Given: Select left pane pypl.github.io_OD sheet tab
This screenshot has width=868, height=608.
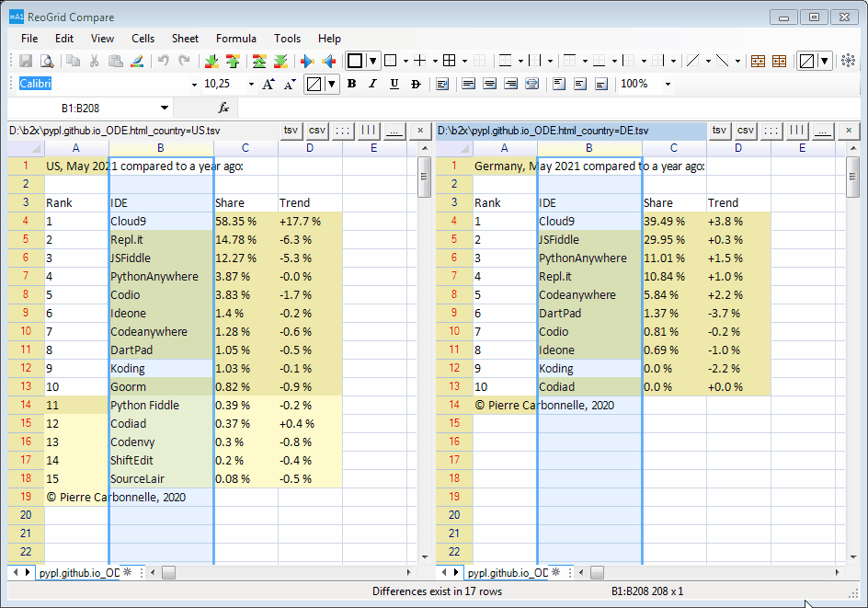Looking at the screenshot, I should (79, 572).
